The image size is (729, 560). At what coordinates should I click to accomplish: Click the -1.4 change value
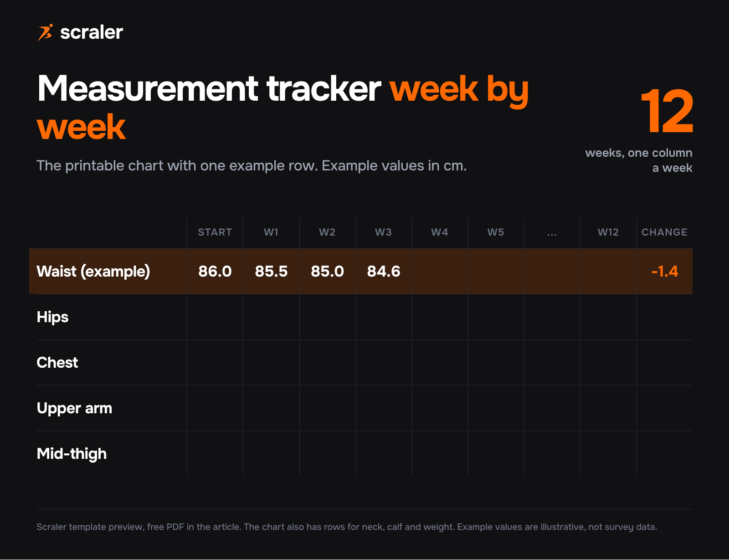[x=665, y=272]
